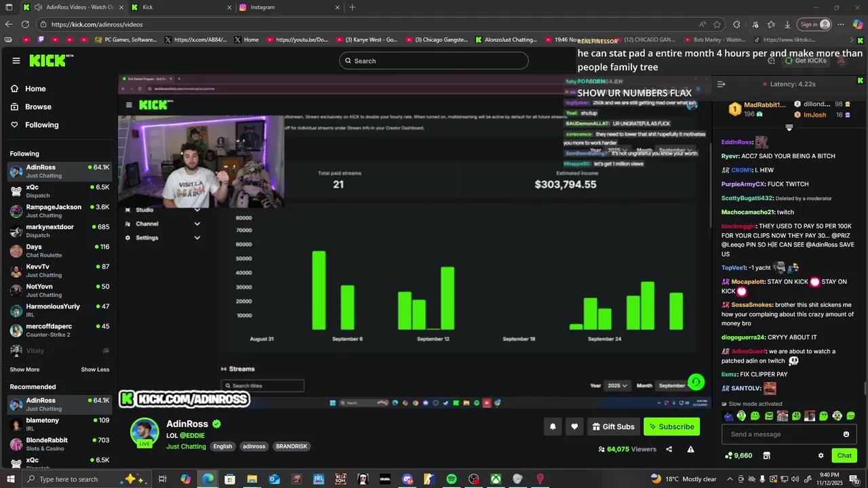Report stream via warning triangle icon
This screenshot has height=488, width=868.
click(690, 449)
